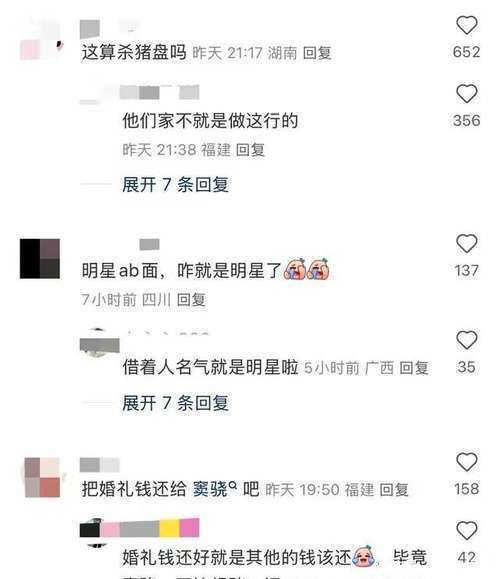Like the 婚礼钱还好 reply with 42 likes
The height and width of the screenshot is (579, 500).
pyautogui.click(x=467, y=530)
